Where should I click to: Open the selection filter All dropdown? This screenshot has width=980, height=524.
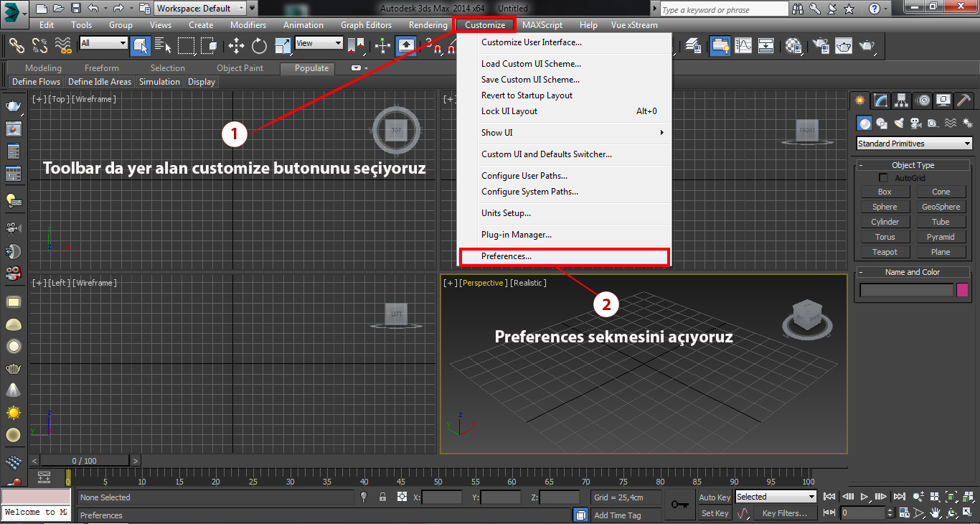click(x=103, y=43)
